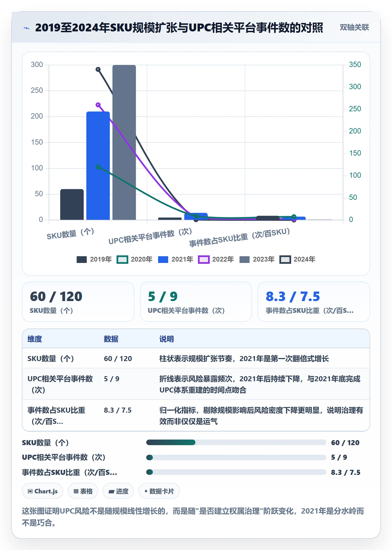Click the 双轴关联 tag in the header
This screenshot has width=392, height=550.
click(354, 27)
